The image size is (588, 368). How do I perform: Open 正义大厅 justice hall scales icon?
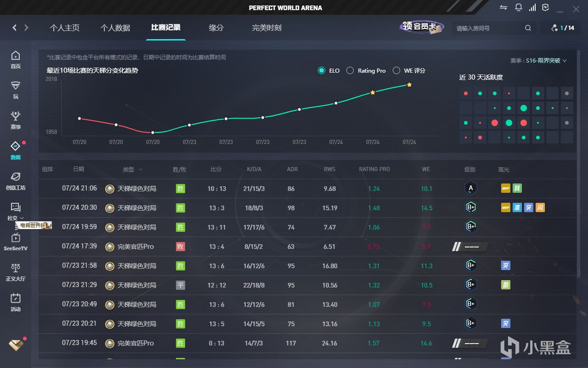pyautogui.click(x=16, y=272)
